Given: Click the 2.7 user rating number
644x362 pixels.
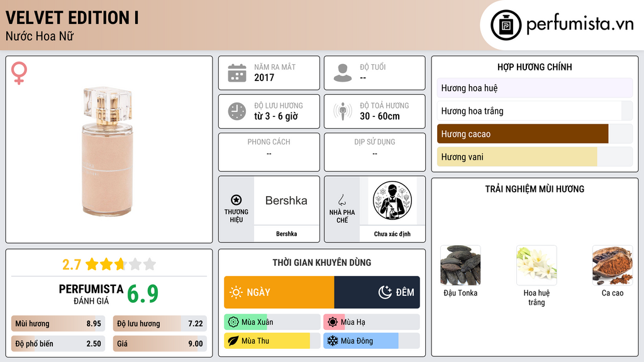Looking at the screenshot, I should click(72, 265).
